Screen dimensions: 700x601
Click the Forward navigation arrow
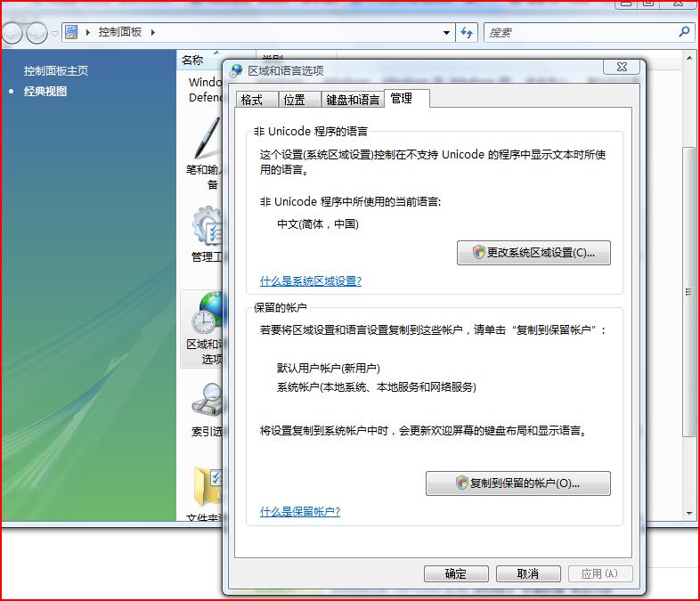pos(37,33)
